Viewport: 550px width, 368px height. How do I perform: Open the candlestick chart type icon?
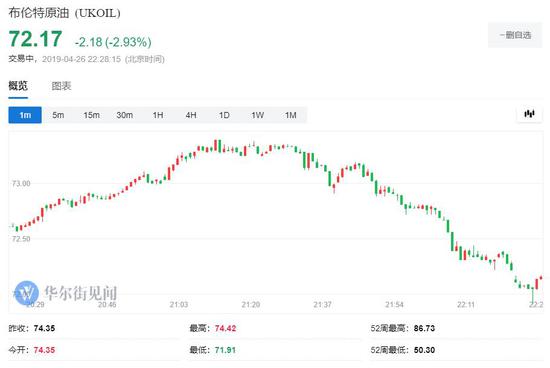[x=529, y=114]
